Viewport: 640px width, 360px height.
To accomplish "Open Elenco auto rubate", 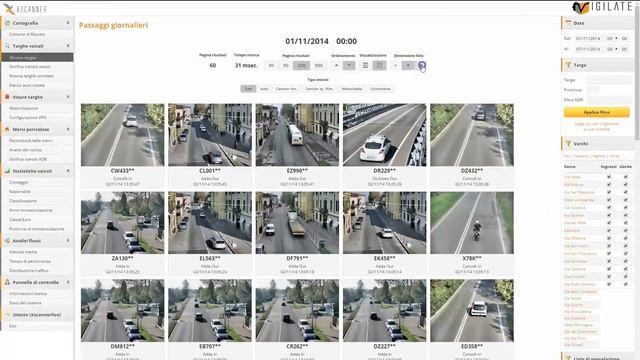I will (x=27, y=85).
